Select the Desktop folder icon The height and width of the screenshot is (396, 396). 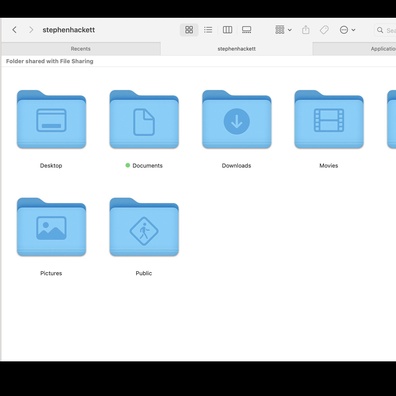click(x=51, y=119)
